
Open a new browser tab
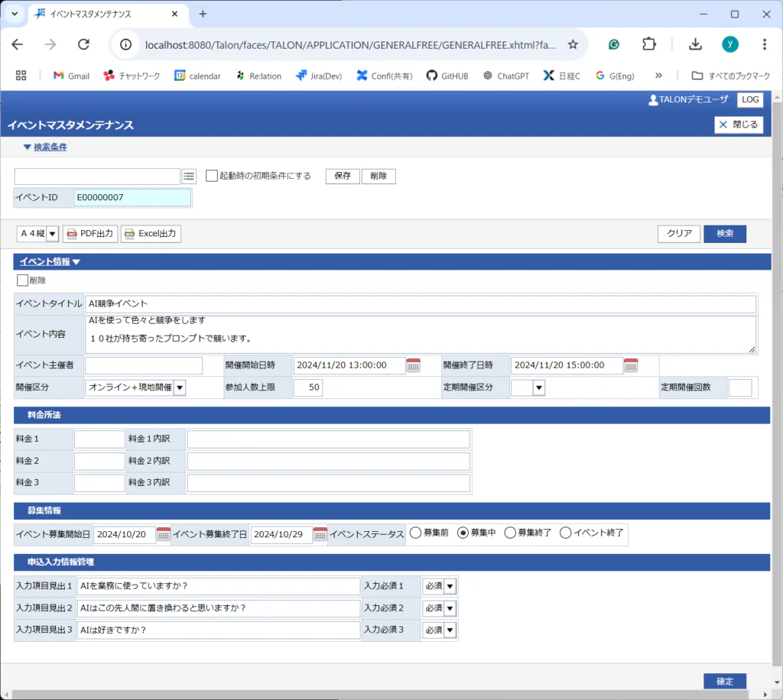[x=203, y=14]
